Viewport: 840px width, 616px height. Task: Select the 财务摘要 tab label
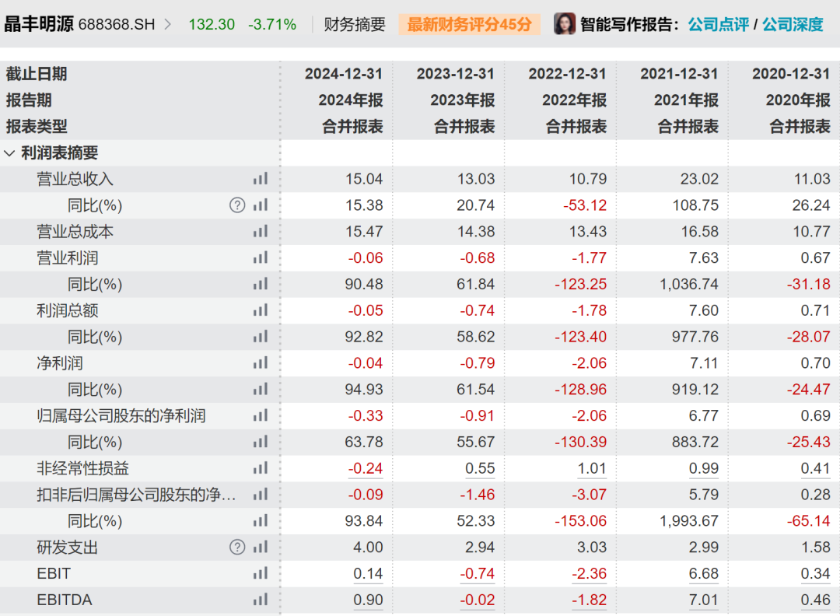point(355,24)
